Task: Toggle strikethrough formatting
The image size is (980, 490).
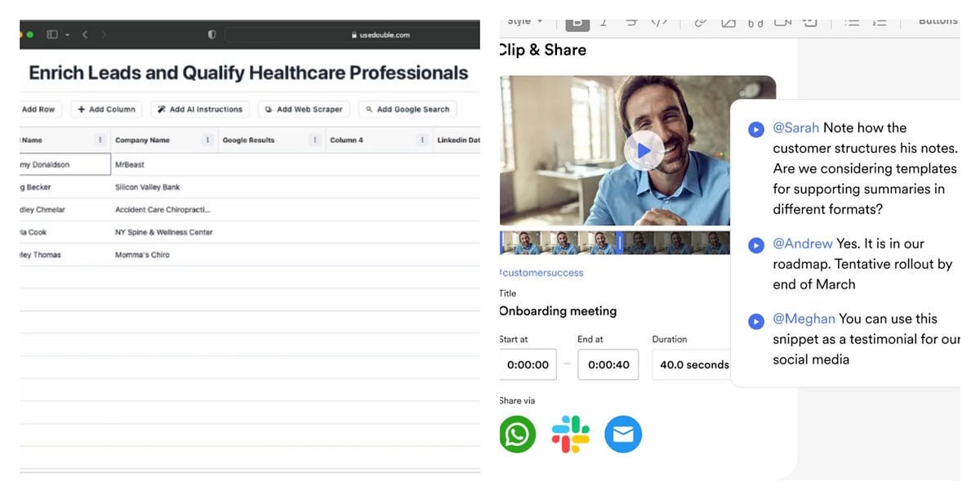Action: 631,22
